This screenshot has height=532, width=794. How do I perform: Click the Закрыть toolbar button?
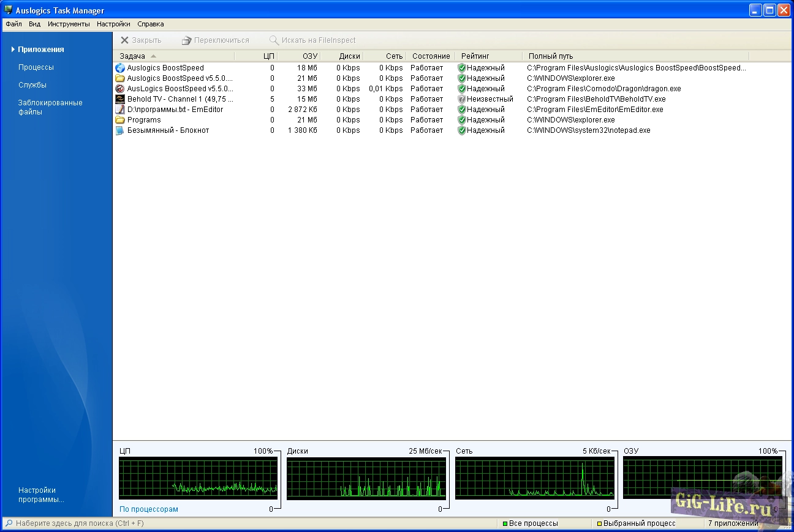(x=140, y=40)
